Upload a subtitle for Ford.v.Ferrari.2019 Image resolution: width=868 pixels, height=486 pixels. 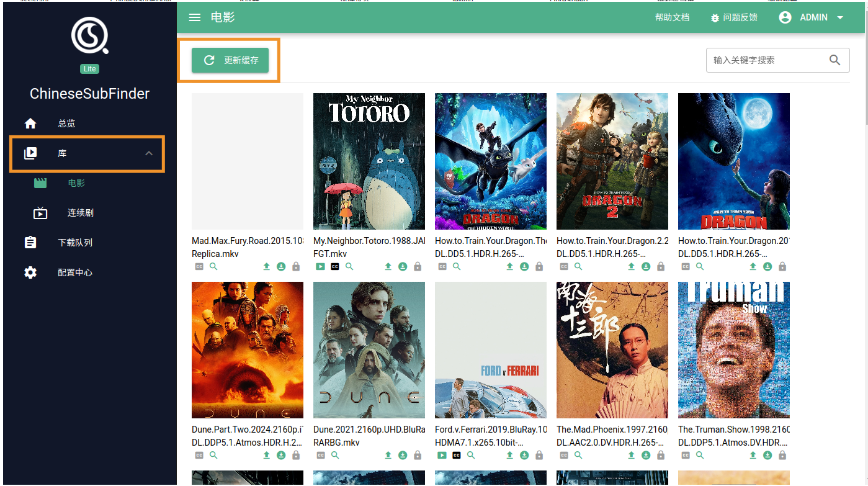509,455
